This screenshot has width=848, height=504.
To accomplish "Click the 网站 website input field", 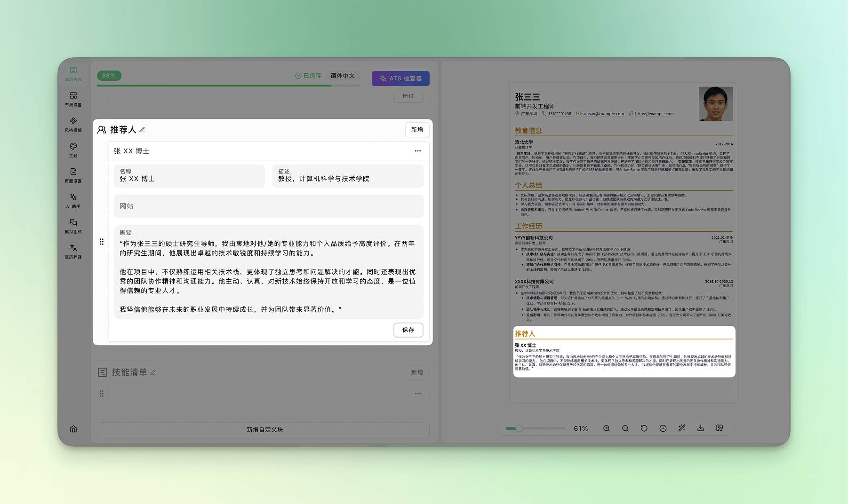I will click(x=268, y=206).
